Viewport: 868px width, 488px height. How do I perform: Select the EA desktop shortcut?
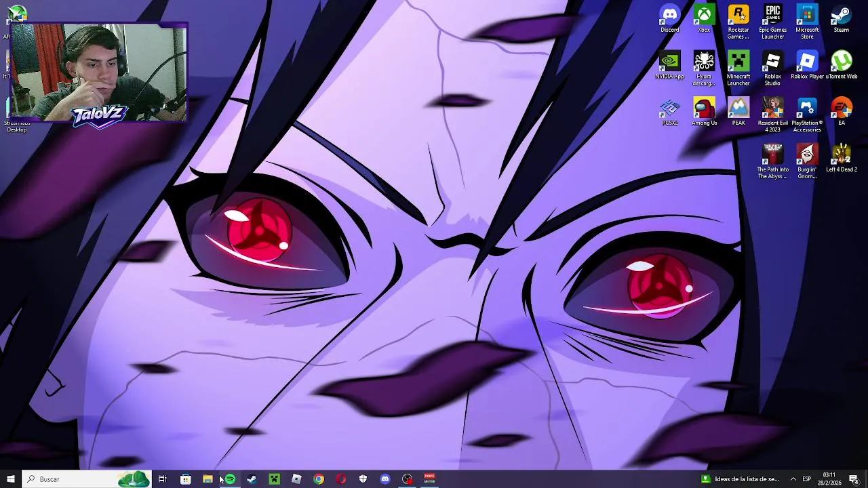(x=842, y=112)
